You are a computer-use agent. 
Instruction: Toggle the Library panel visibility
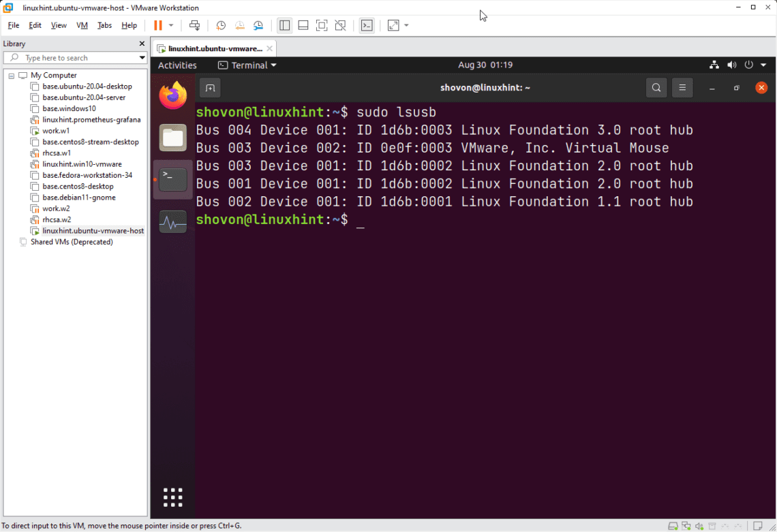[x=284, y=25]
